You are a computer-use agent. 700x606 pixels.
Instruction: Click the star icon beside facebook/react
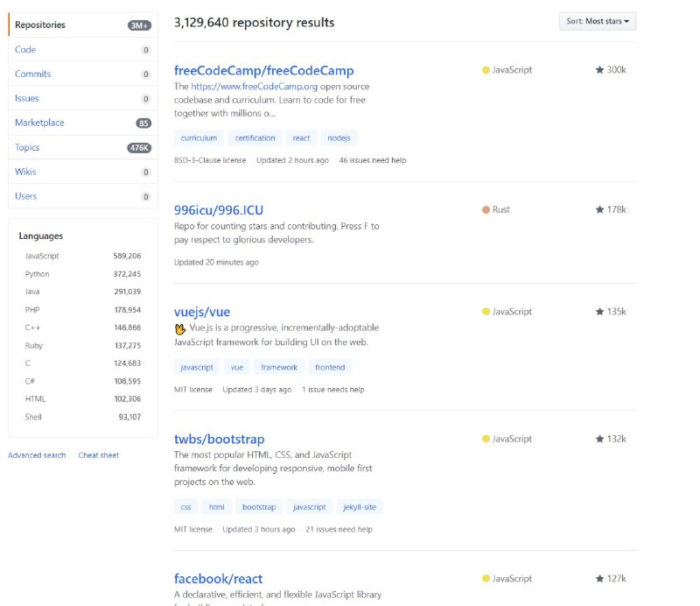pos(600,579)
